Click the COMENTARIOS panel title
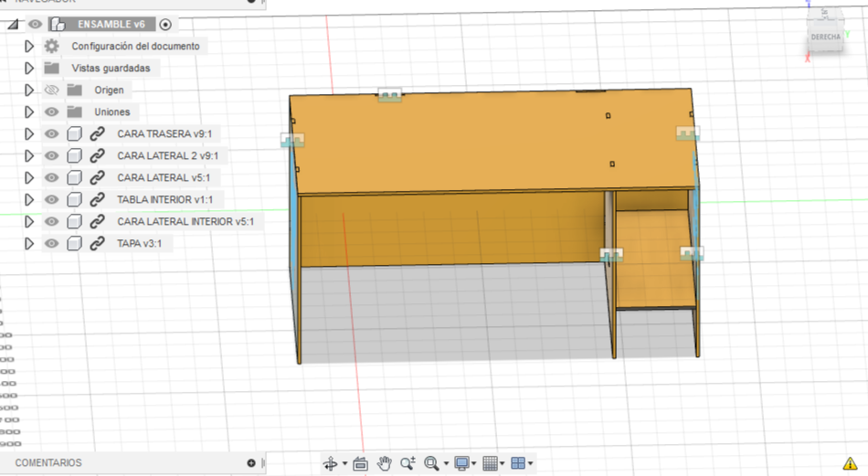 tap(48, 462)
